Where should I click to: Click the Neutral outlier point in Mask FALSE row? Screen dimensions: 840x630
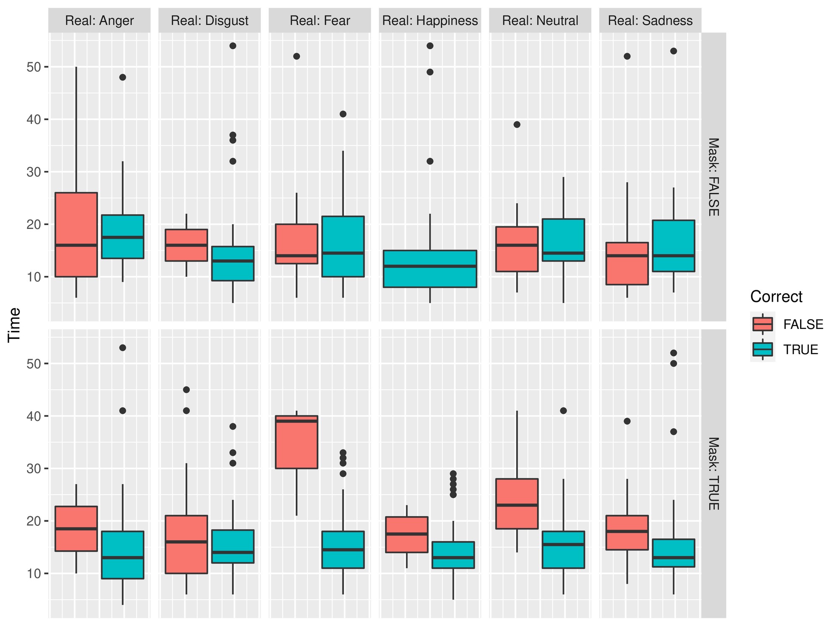coord(517,124)
